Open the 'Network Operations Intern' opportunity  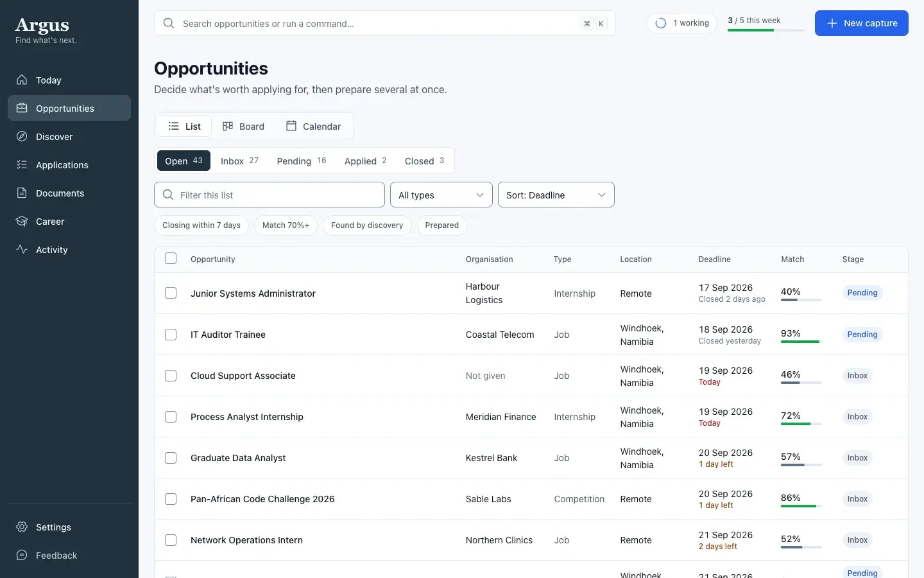point(246,540)
